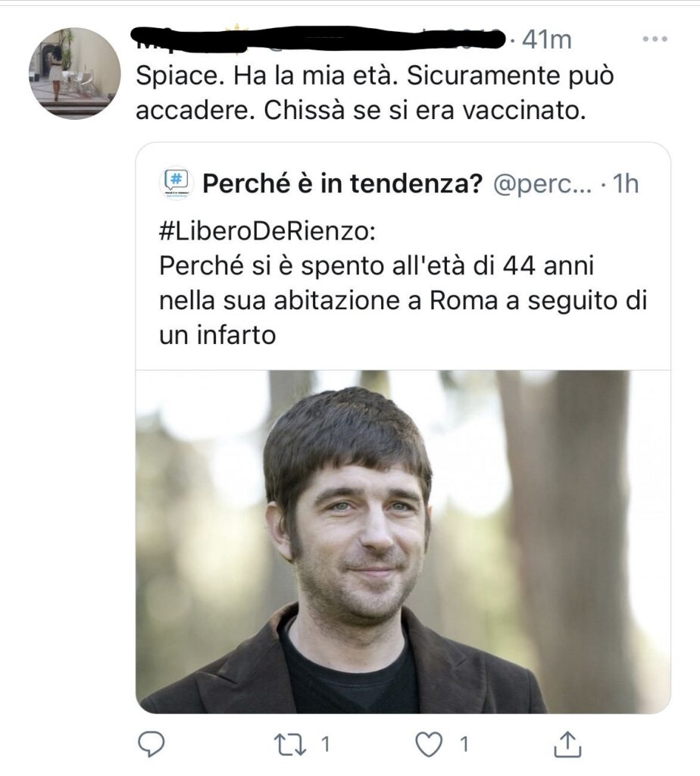Viewport: 700px width, 776px height.
Task: Click the 1h timestamp in quoted tweet
Action: click(x=625, y=183)
